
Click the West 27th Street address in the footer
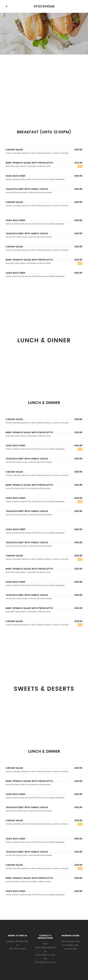coord(17,943)
